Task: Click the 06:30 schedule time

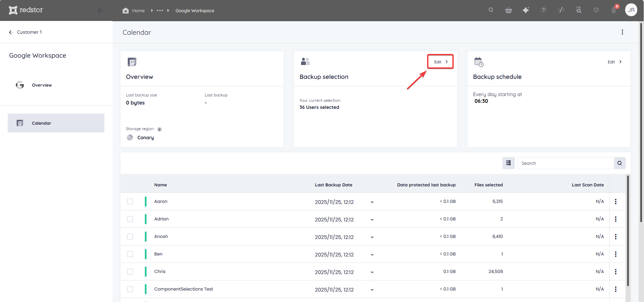Action: click(481, 101)
